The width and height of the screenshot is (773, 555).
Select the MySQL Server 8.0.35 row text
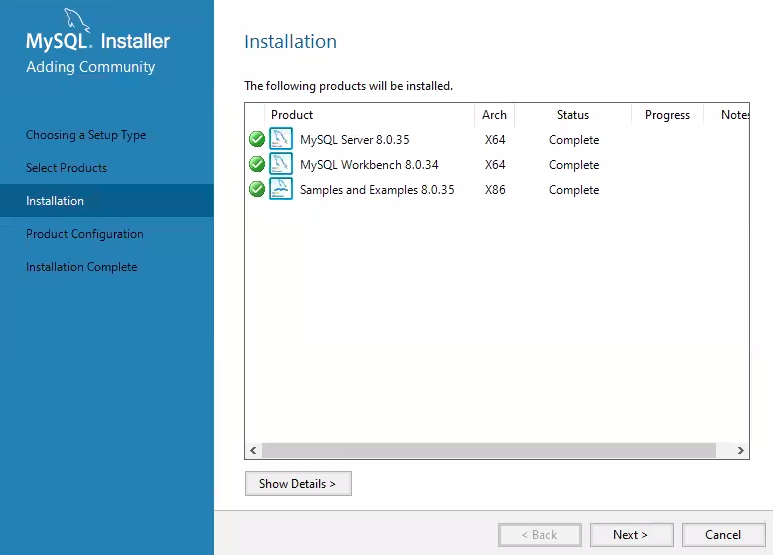354,139
